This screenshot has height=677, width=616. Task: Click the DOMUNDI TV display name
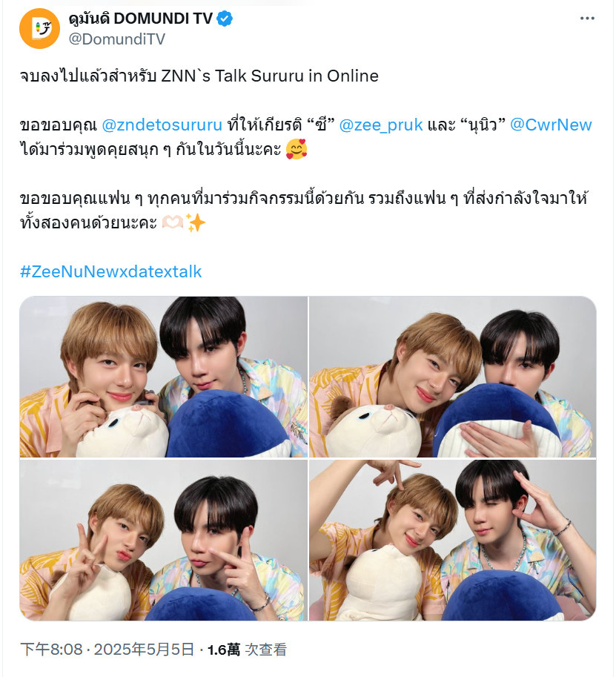[x=141, y=19]
